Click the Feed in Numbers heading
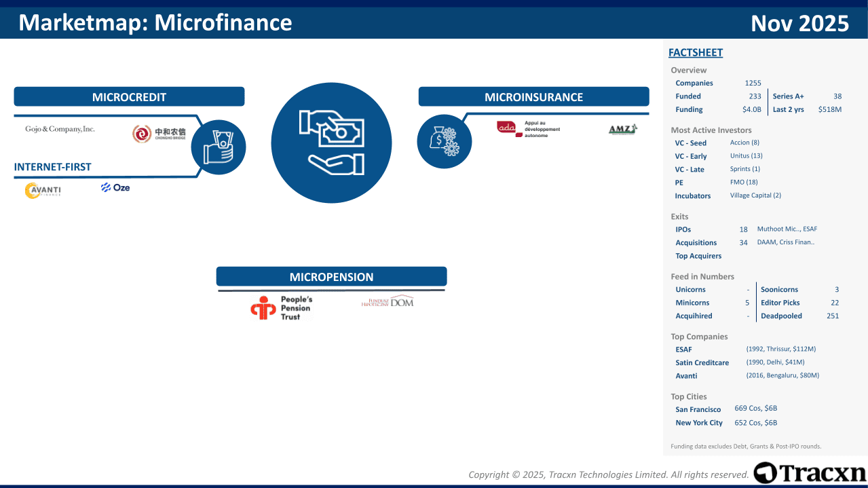Viewport: 868px width, 488px height. click(x=702, y=276)
